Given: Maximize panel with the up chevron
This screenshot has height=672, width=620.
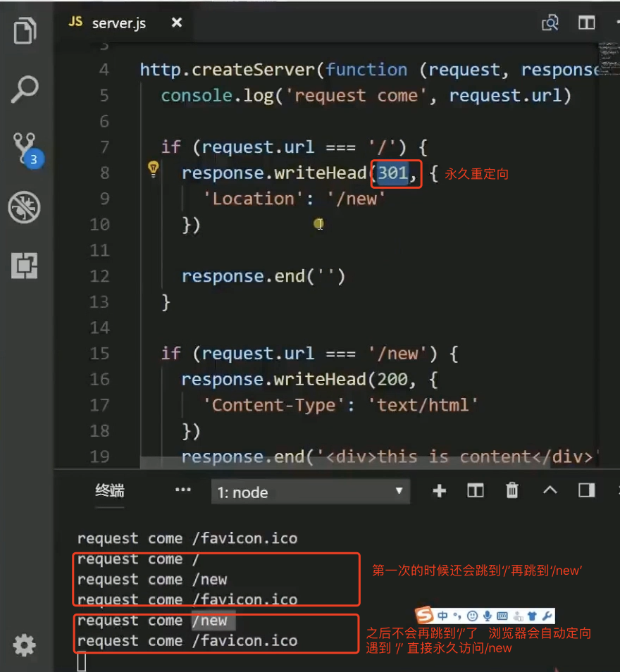Looking at the screenshot, I should (550, 490).
